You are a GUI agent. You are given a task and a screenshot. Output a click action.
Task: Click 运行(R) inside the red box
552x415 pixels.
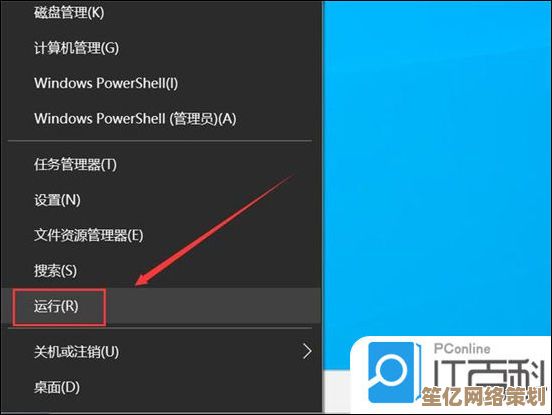(56, 306)
